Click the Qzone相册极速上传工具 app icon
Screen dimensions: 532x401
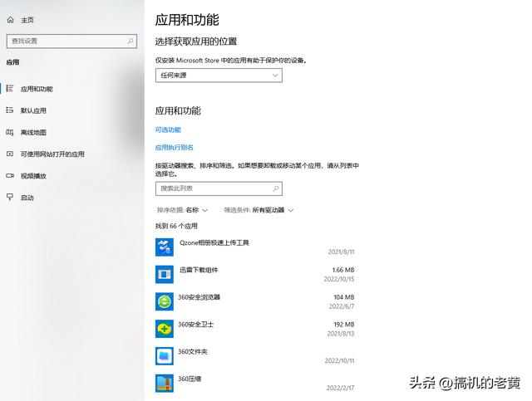165,247
